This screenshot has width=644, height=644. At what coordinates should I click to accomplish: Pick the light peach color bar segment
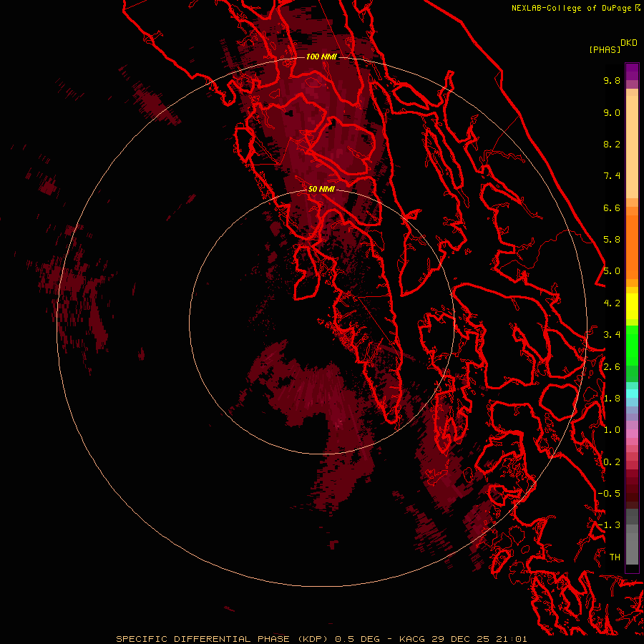point(632,147)
